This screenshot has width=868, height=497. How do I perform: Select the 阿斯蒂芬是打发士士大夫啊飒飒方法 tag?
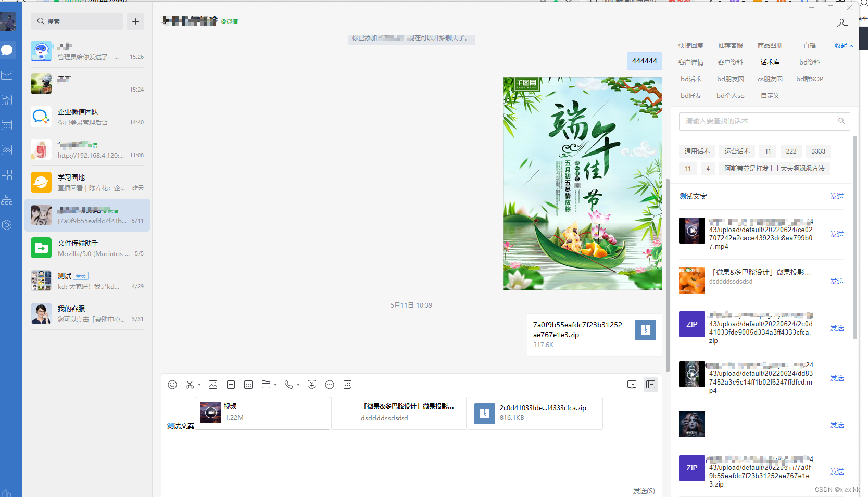coord(774,169)
